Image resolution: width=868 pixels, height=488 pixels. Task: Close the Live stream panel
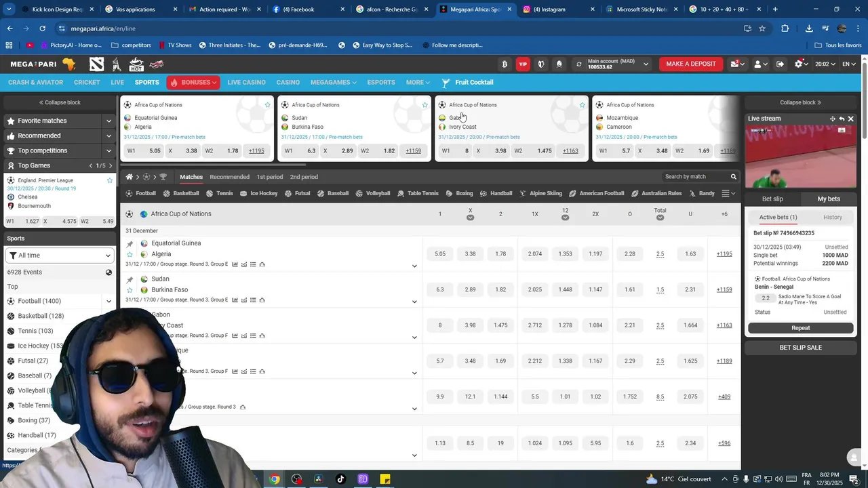(x=851, y=119)
